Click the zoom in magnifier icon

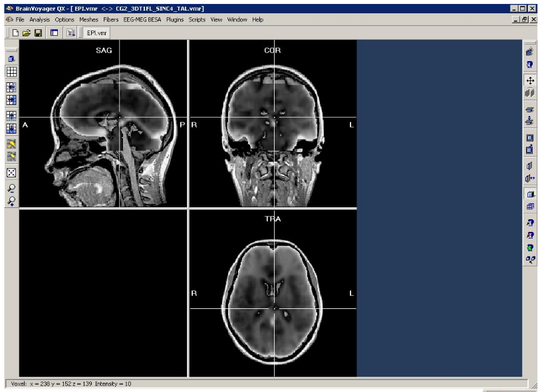[x=11, y=201]
